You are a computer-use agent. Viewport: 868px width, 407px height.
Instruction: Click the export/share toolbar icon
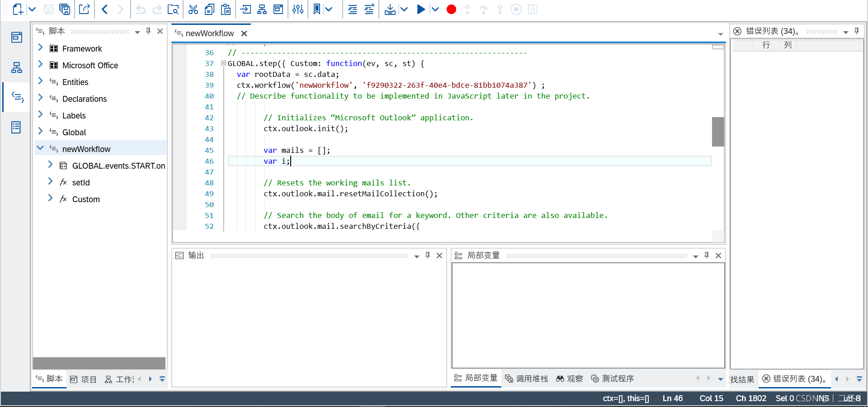(85, 9)
